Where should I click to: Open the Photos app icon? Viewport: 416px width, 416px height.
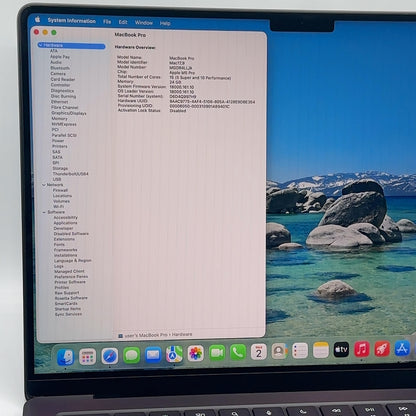pyautogui.click(x=196, y=353)
